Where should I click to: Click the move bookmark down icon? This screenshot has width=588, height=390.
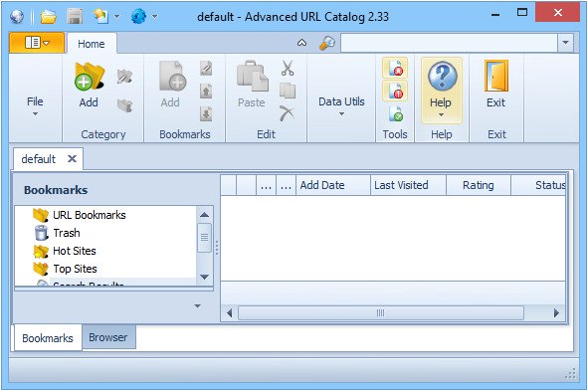pos(206,114)
